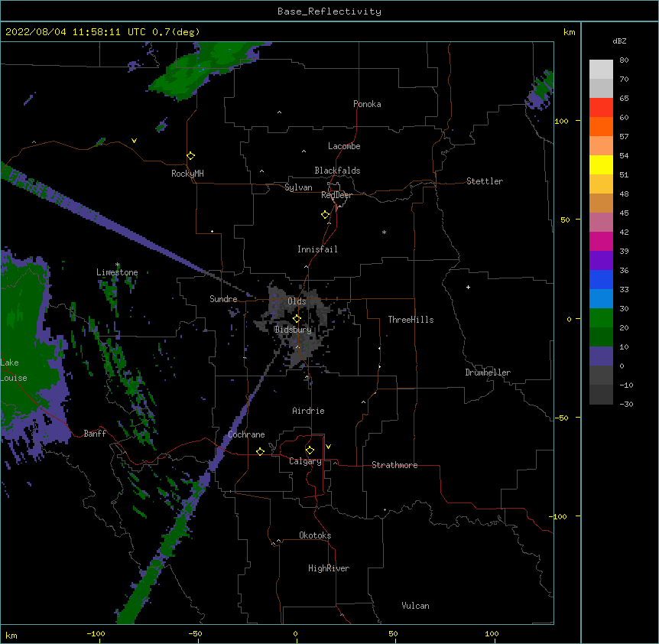
Task: Click white asterisk marker east of Innisfail
Action: (x=384, y=232)
